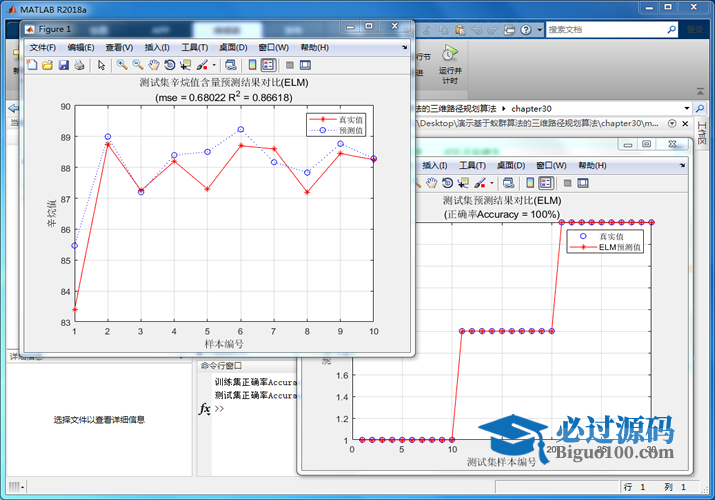Click into MATLAB 搜索文档 search field

pyautogui.click(x=606, y=30)
